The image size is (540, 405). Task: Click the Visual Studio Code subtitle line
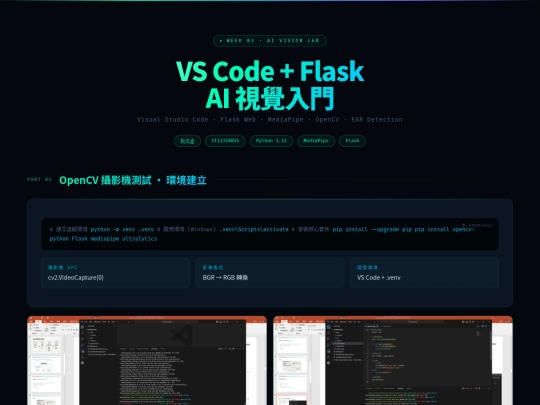(270, 120)
